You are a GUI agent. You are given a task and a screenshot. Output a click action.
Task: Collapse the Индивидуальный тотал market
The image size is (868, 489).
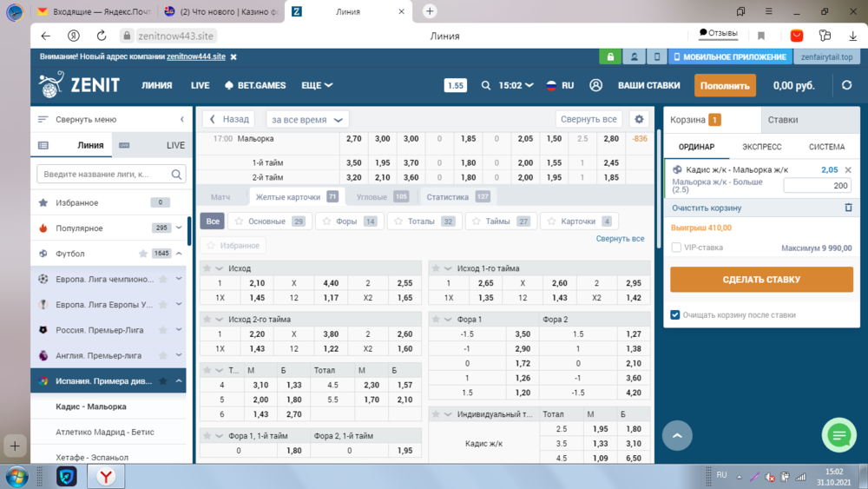447,414
